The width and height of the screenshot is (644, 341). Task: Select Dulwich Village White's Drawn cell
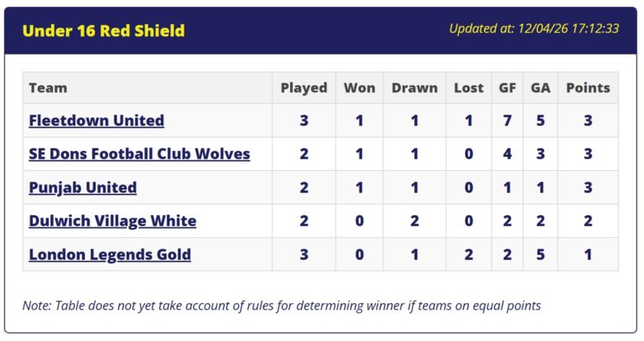click(414, 221)
